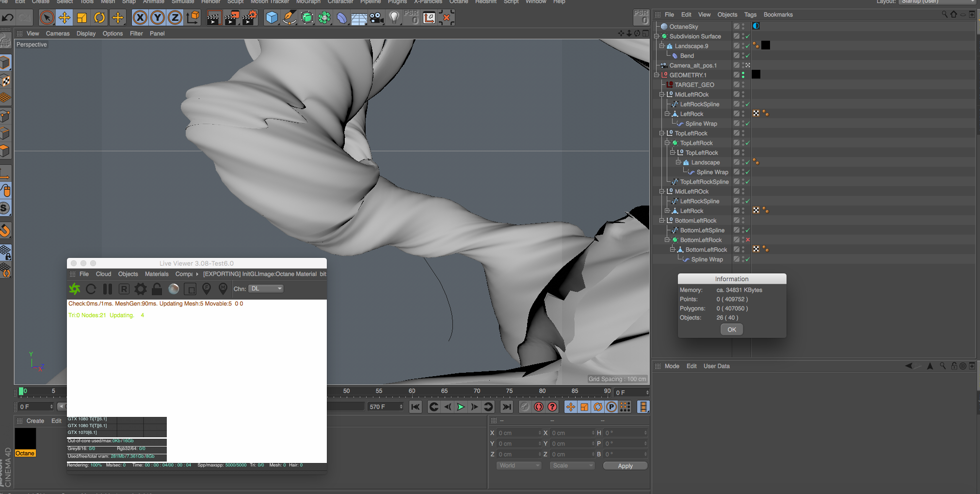Click OK in Information dialog
980x494 pixels.
[x=731, y=330]
